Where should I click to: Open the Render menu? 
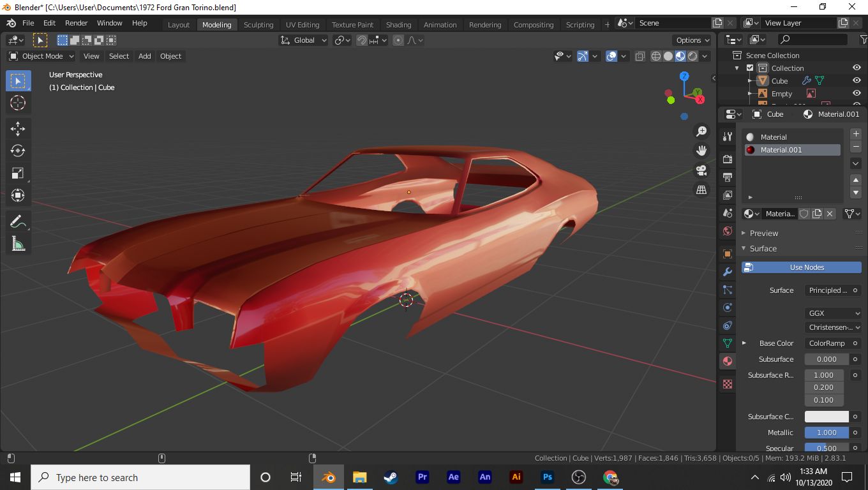[77, 23]
